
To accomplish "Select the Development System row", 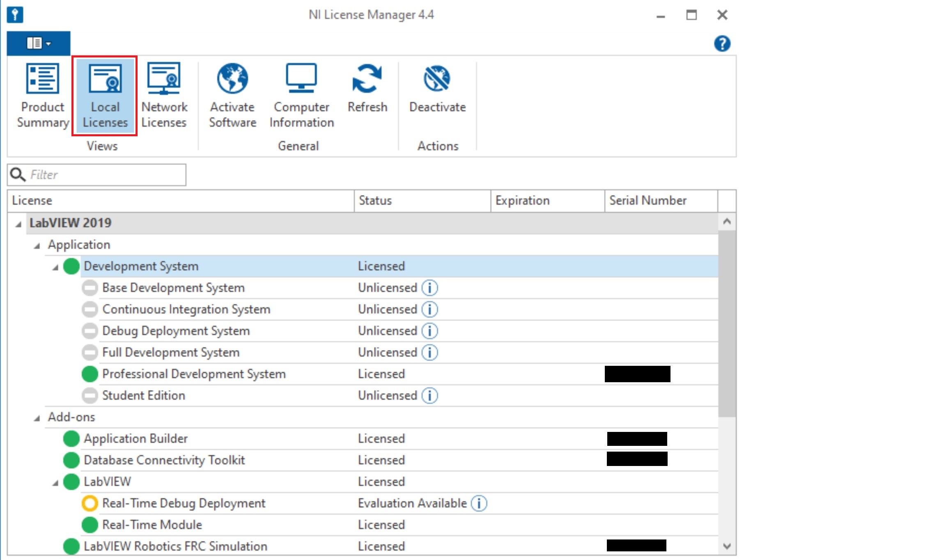I will [399, 266].
